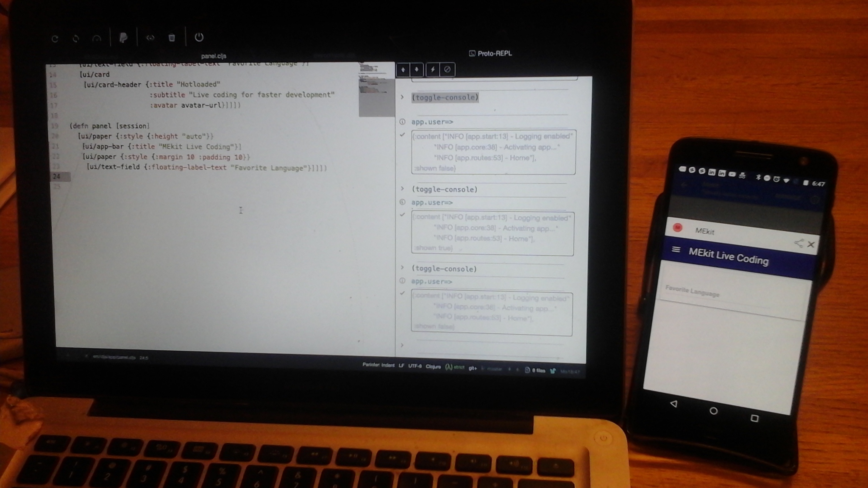Click the Clojure grammar selector in status bar
Screen dimensions: 868x488
[x=433, y=366]
